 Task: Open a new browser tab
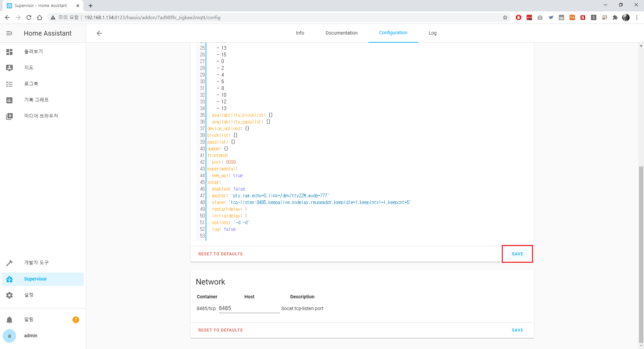91,6
